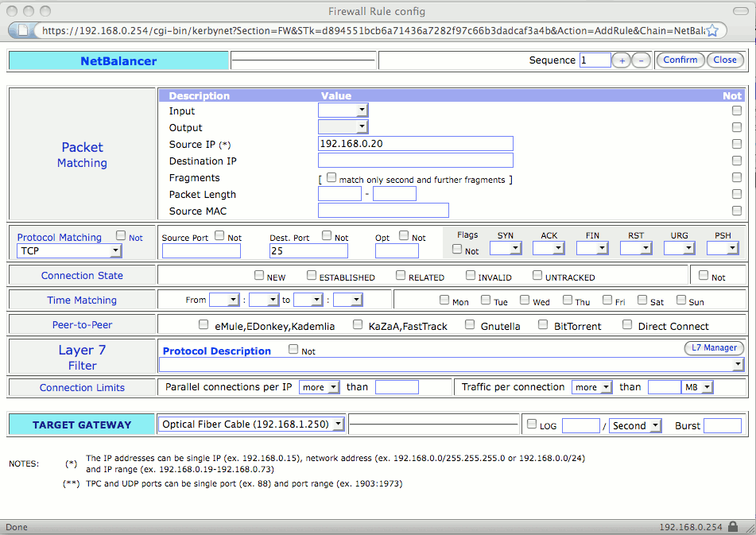
Task: Check the Not box for Input row
Action: pyautogui.click(x=737, y=110)
